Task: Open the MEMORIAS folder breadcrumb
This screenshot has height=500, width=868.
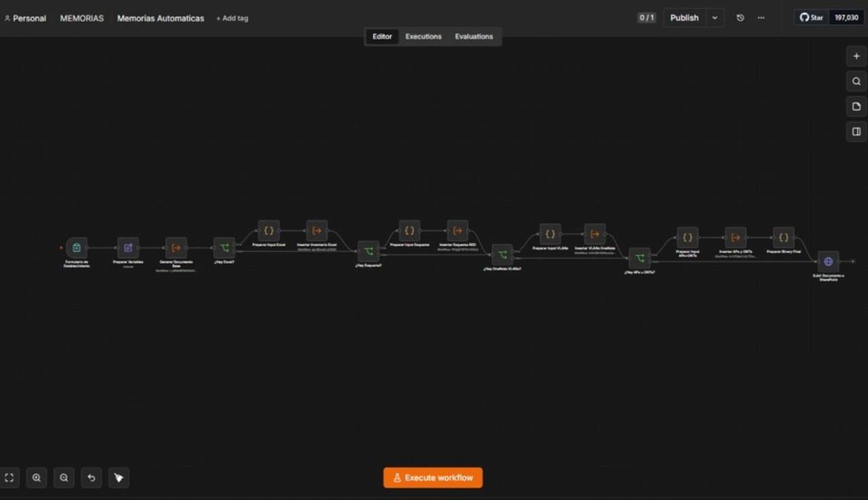Action: pos(82,18)
